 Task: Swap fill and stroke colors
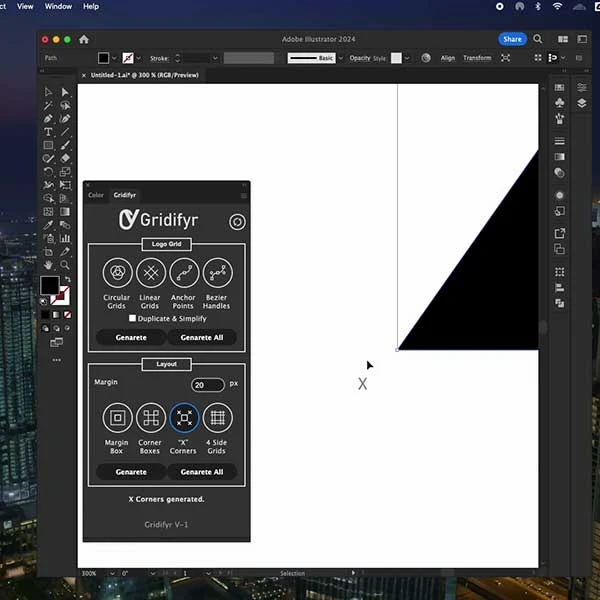click(x=68, y=279)
